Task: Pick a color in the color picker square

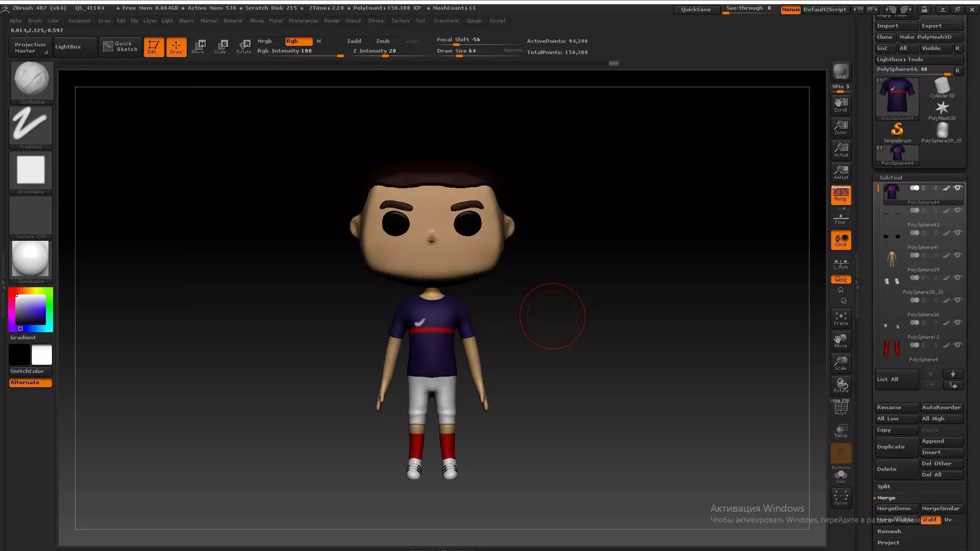Action: point(31,309)
